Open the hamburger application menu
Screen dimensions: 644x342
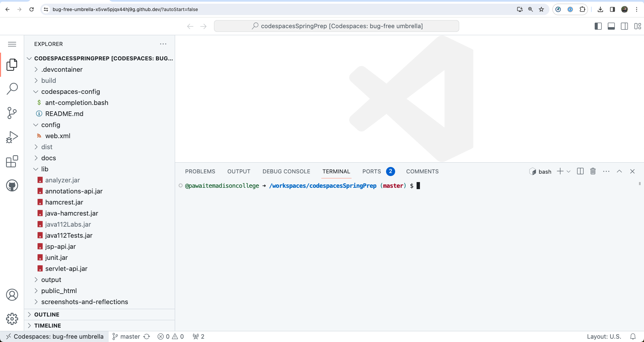pos(12,44)
